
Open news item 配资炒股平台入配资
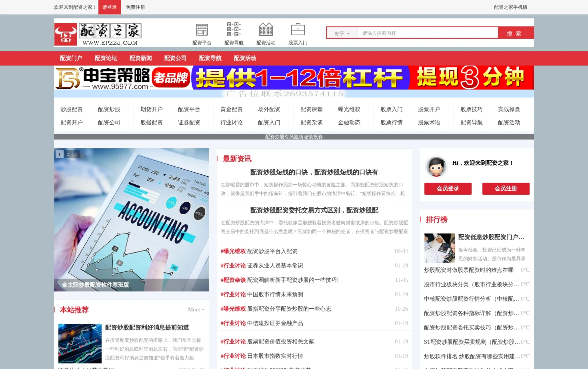(x=272, y=251)
